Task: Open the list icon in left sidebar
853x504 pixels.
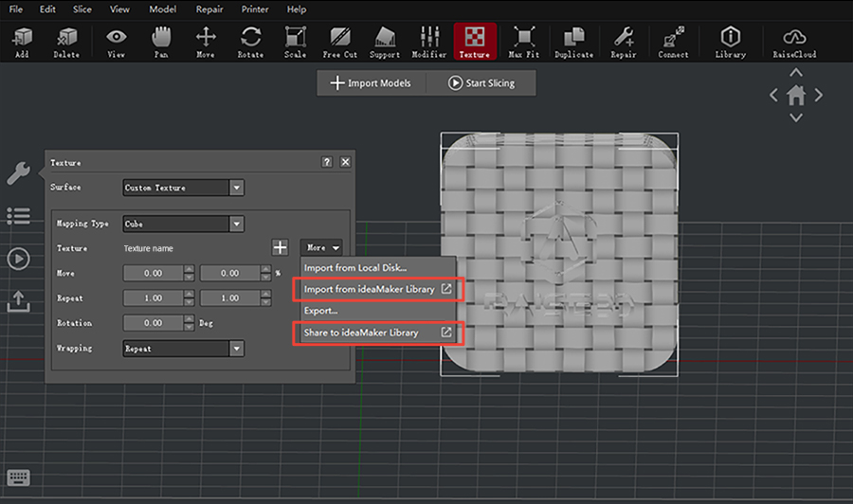Action: tap(19, 216)
